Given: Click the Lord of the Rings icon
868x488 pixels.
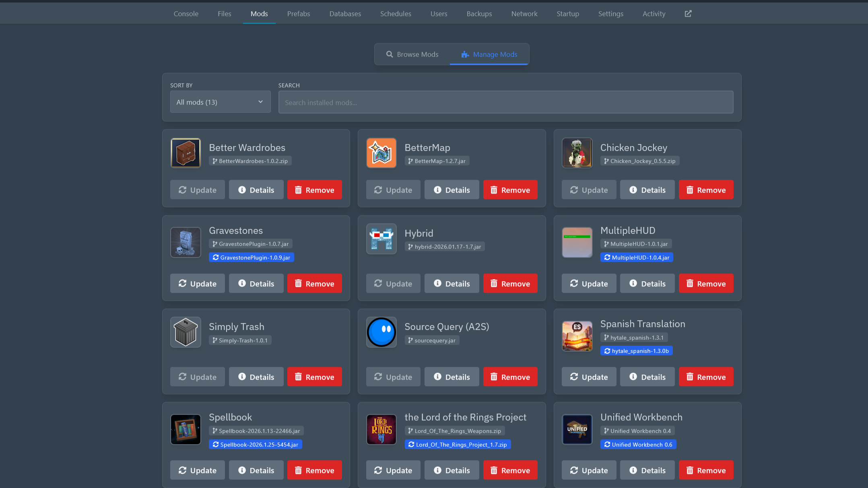Looking at the screenshot, I should pos(381,429).
